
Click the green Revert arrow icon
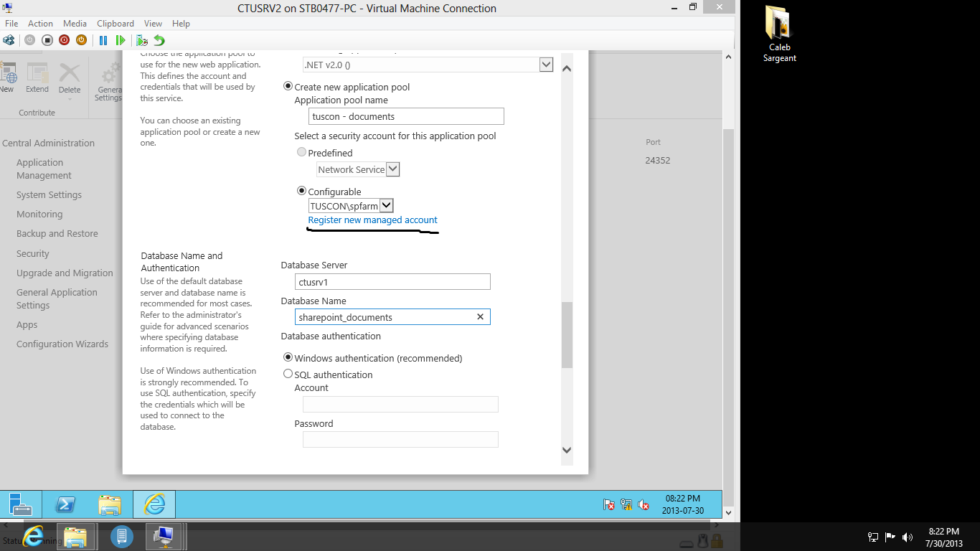159,40
